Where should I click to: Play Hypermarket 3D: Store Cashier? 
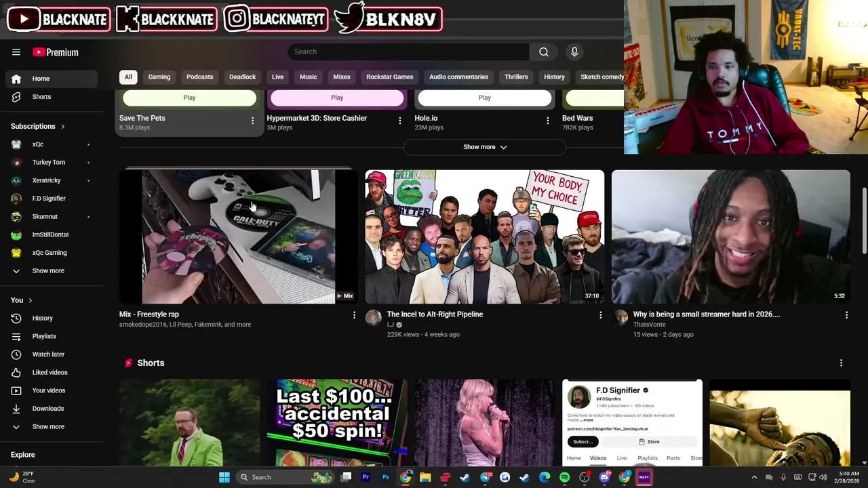point(337,98)
